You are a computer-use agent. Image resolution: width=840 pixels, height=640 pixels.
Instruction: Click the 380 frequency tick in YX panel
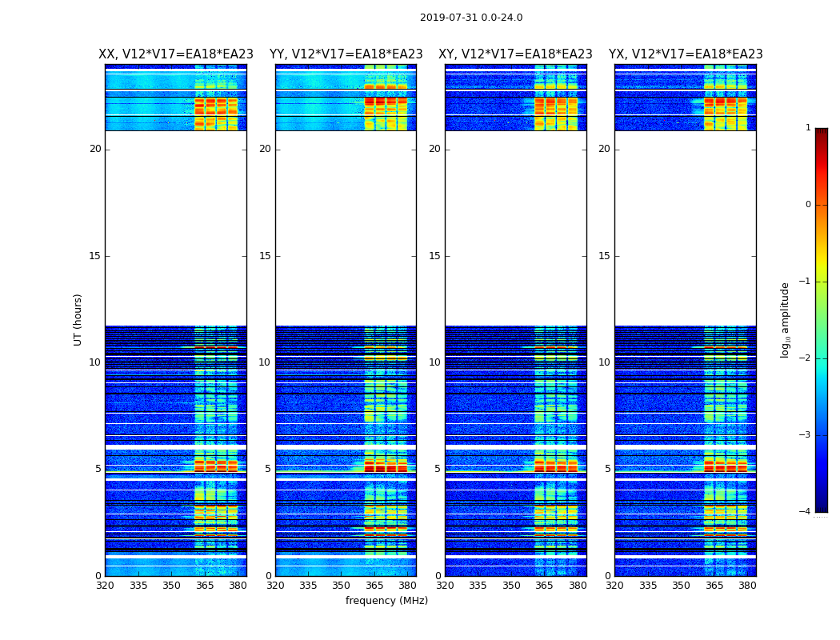[x=747, y=586]
